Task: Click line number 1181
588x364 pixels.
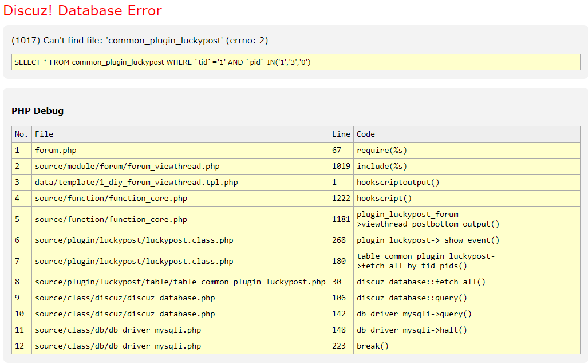Action: (341, 219)
